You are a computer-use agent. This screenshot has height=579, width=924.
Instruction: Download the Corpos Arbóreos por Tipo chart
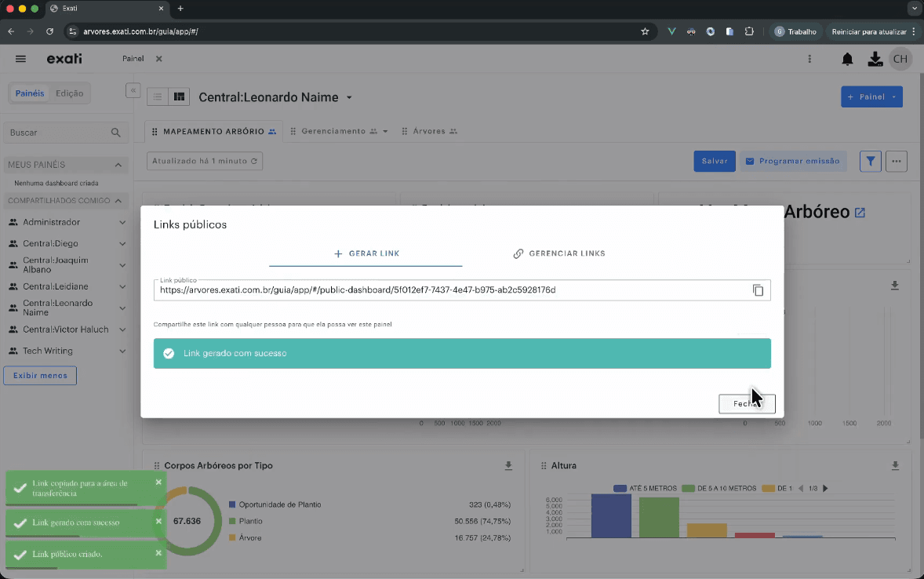(x=508, y=466)
